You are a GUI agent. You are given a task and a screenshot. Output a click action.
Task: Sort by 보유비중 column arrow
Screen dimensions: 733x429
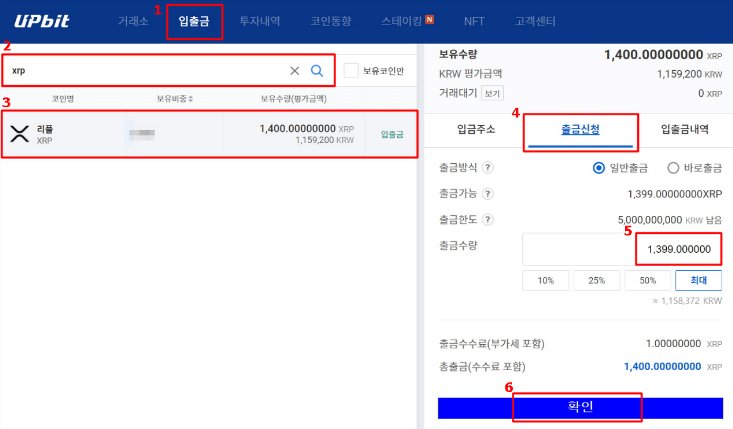191,99
